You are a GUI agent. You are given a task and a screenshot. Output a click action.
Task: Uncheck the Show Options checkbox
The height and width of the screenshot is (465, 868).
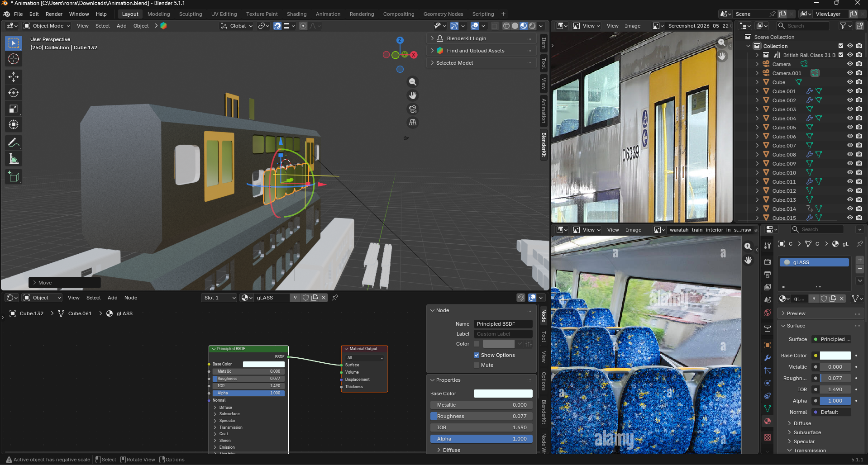point(477,355)
